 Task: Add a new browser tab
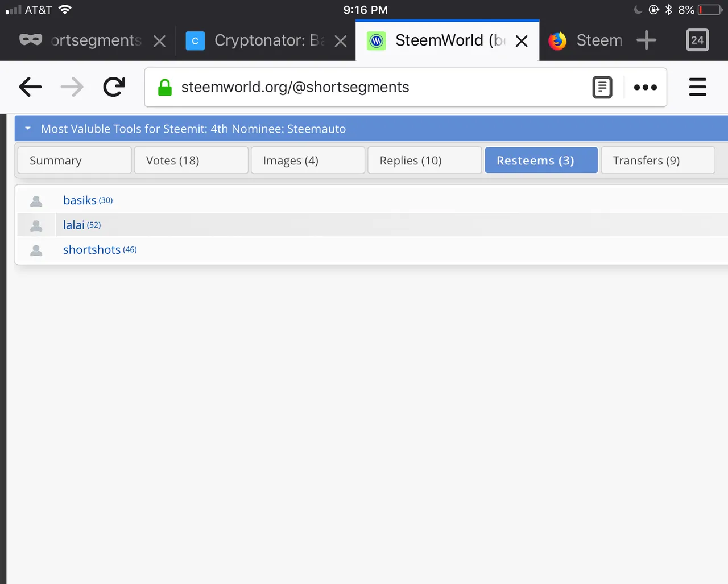(646, 40)
